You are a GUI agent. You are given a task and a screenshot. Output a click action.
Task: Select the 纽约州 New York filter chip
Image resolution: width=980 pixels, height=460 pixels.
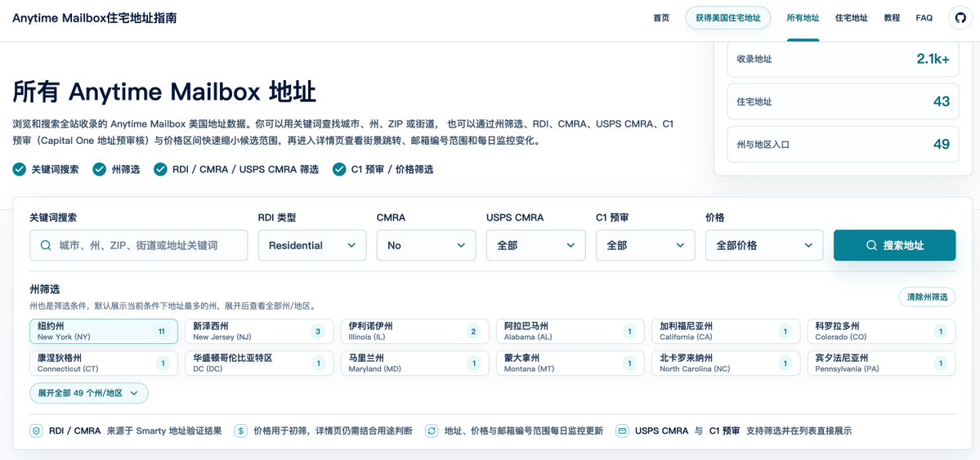[104, 331]
